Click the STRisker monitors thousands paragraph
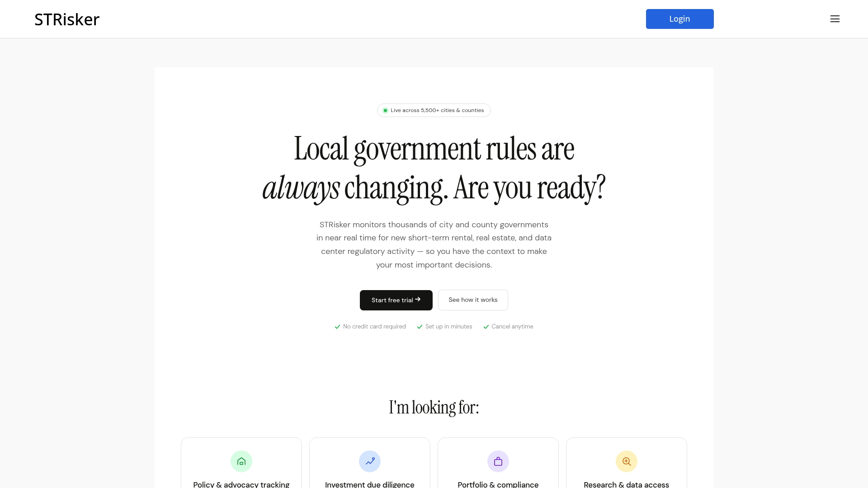 click(x=434, y=244)
